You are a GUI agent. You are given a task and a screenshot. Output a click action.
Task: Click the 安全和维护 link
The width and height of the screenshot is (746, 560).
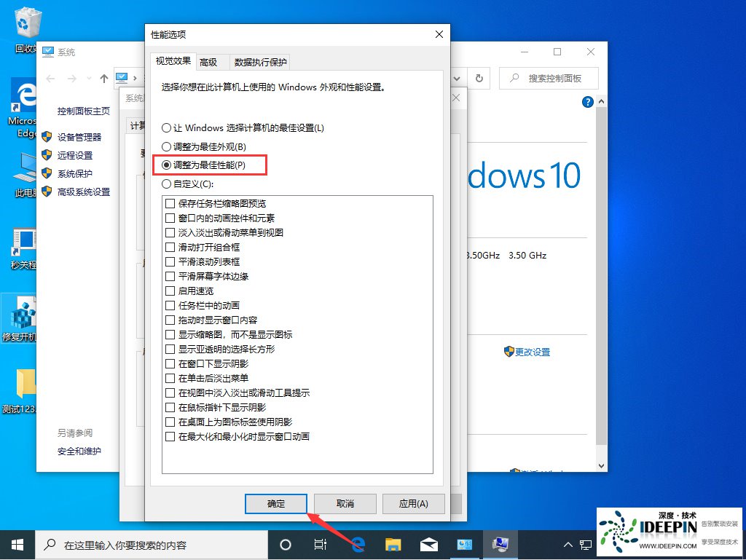79,451
